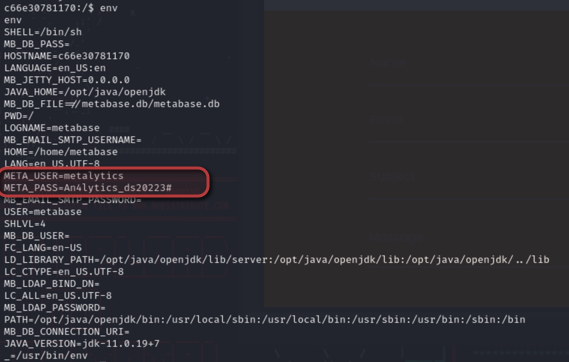569x362 pixels.
Task: Click the META_PASS=An4lytics_ds20223# line
Action: point(88,188)
